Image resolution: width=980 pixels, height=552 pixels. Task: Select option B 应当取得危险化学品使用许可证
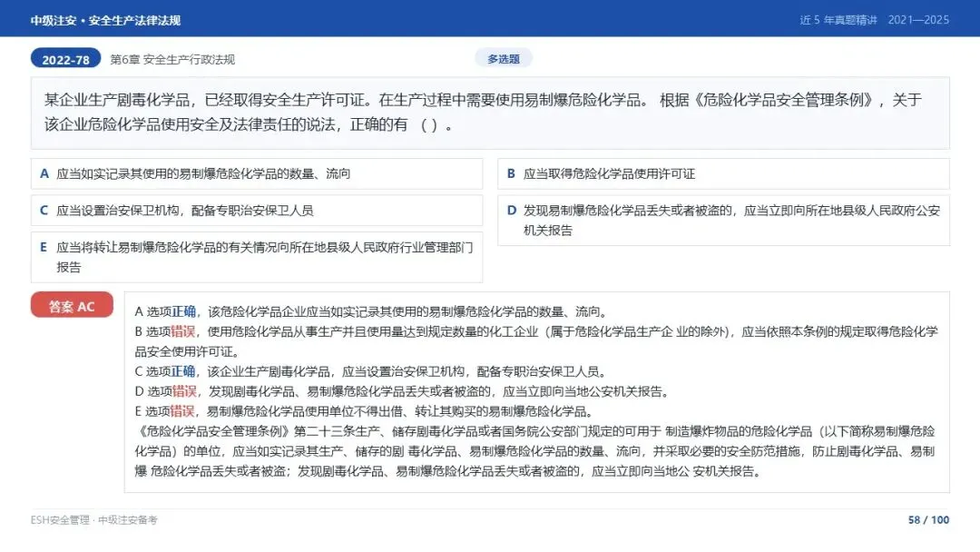pos(723,173)
